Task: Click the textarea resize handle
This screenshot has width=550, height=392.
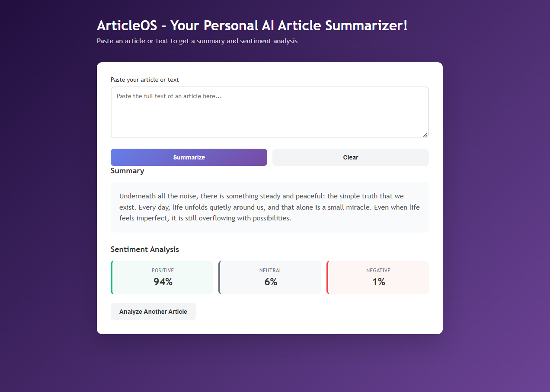Action: click(x=425, y=135)
